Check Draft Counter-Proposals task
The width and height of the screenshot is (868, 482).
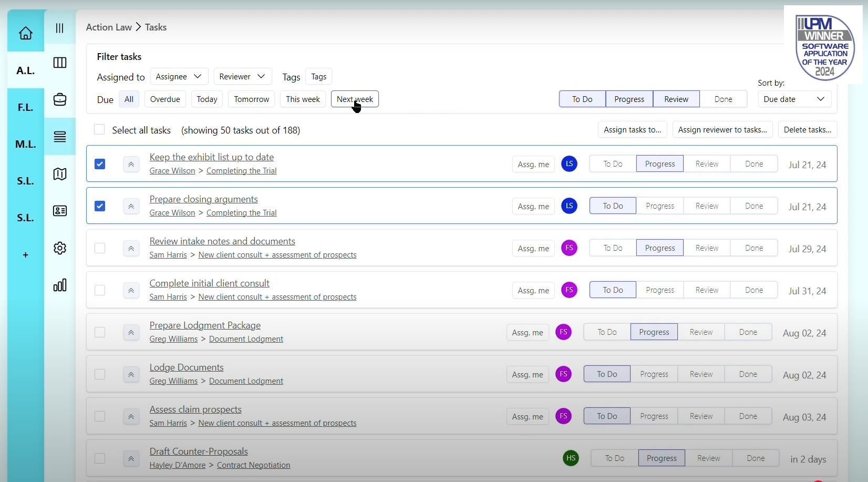point(100,458)
